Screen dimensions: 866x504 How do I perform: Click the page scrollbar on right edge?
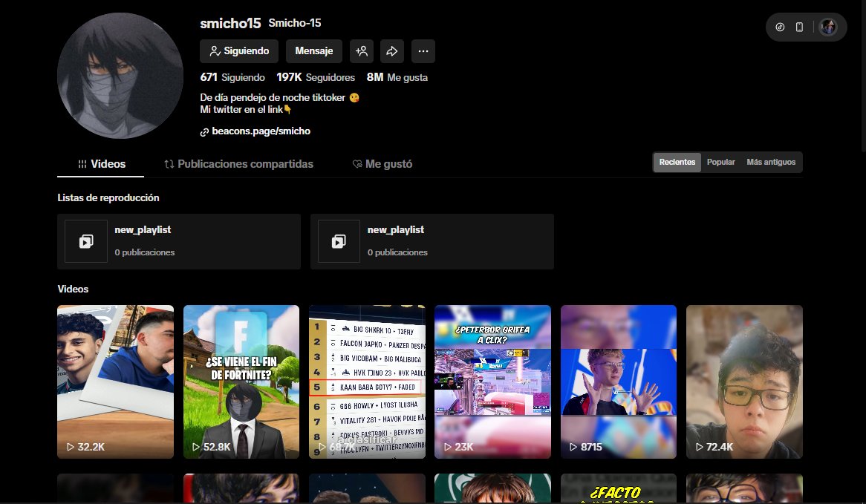pos(863,77)
